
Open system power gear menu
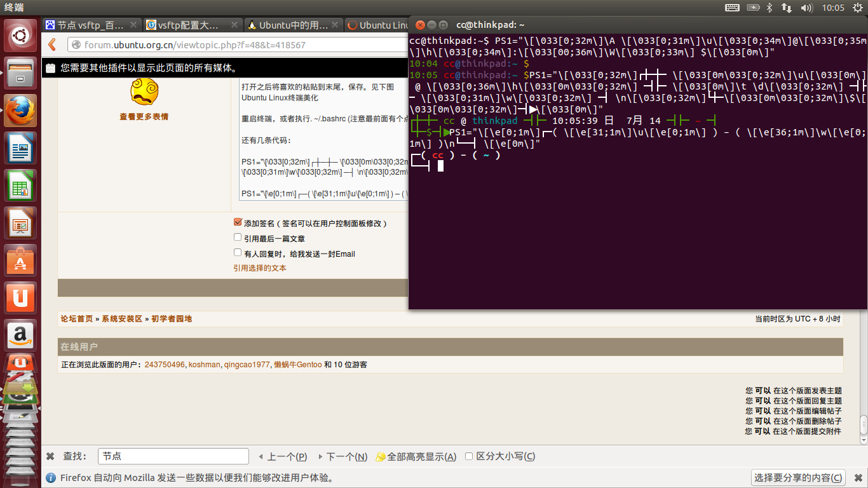click(x=858, y=8)
